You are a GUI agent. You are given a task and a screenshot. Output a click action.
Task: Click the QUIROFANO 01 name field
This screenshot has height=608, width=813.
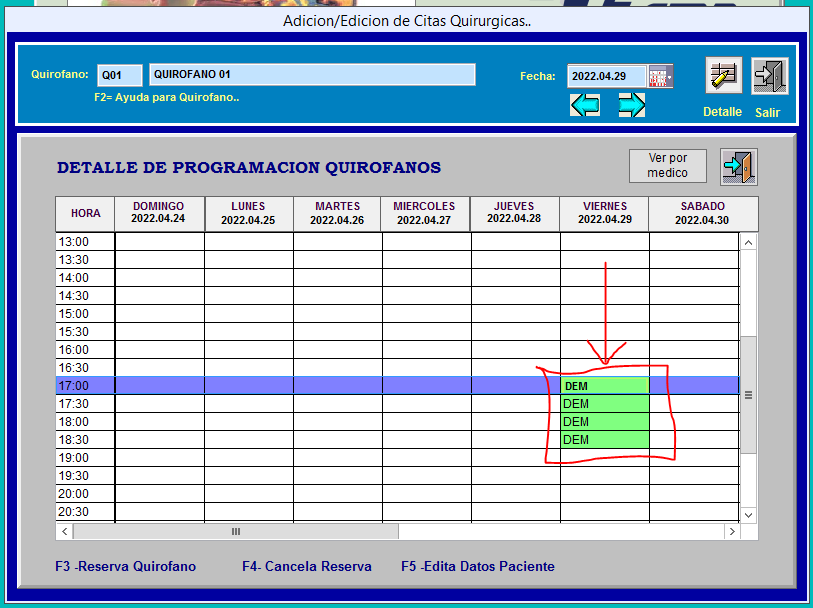tap(312, 74)
